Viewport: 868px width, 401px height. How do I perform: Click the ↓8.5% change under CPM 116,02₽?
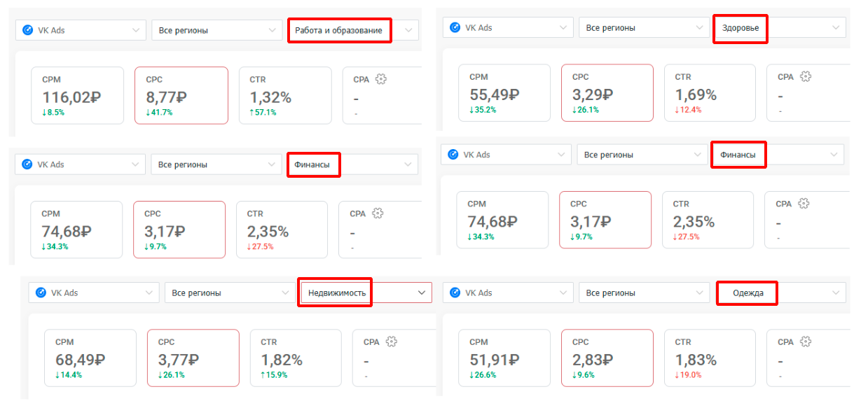tap(53, 112)
